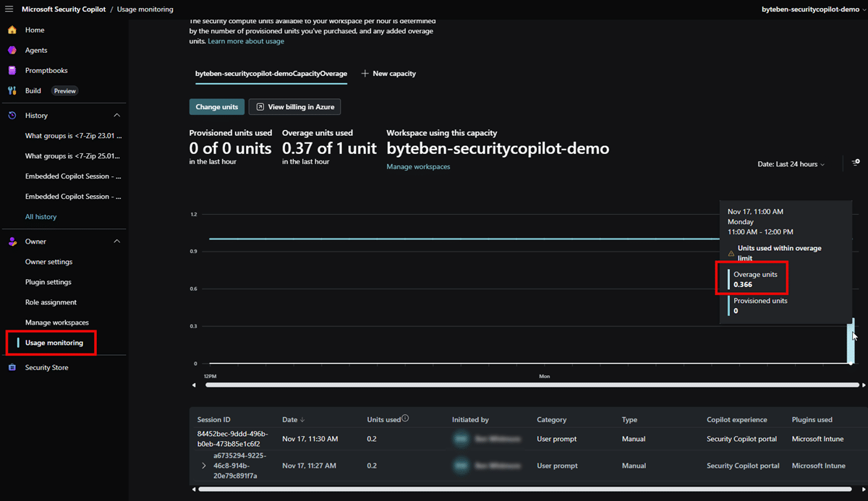The height and width of the screenshot is (501, 868).
Task: Click the Change units button
Action: point(216,107)
